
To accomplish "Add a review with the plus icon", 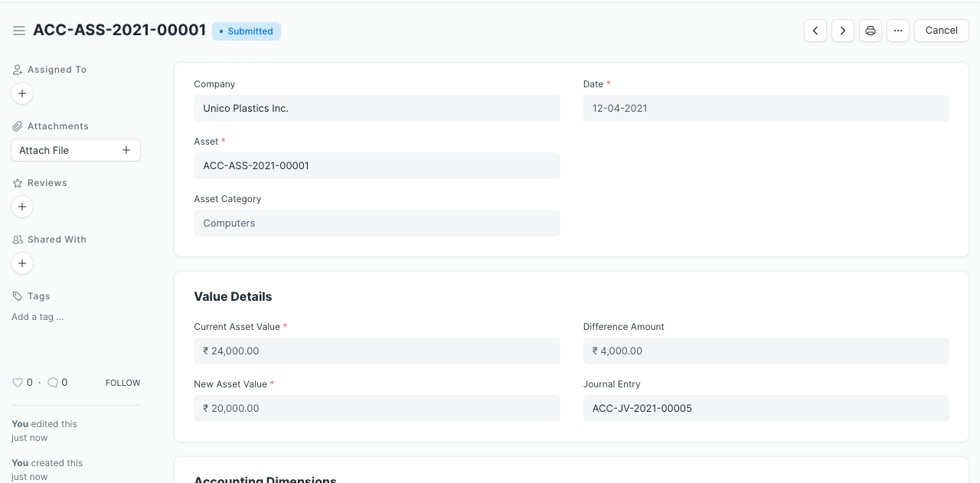I will (x=22, y=207).
